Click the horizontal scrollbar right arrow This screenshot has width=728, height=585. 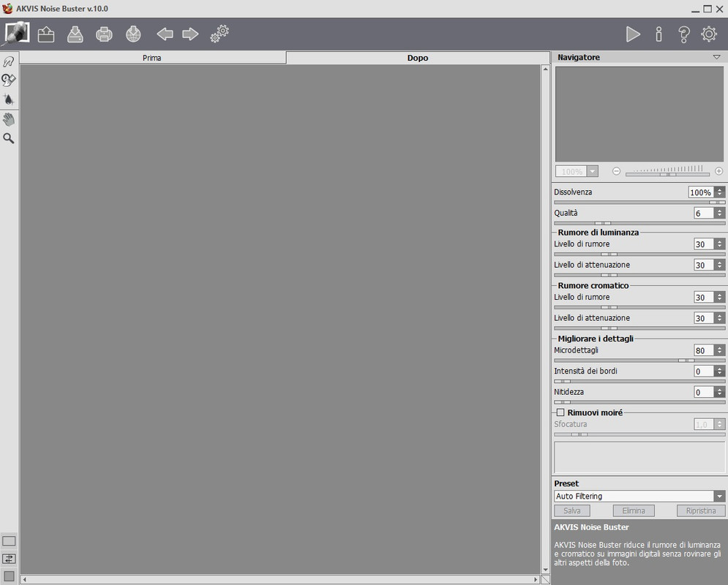tap(536, 579)
